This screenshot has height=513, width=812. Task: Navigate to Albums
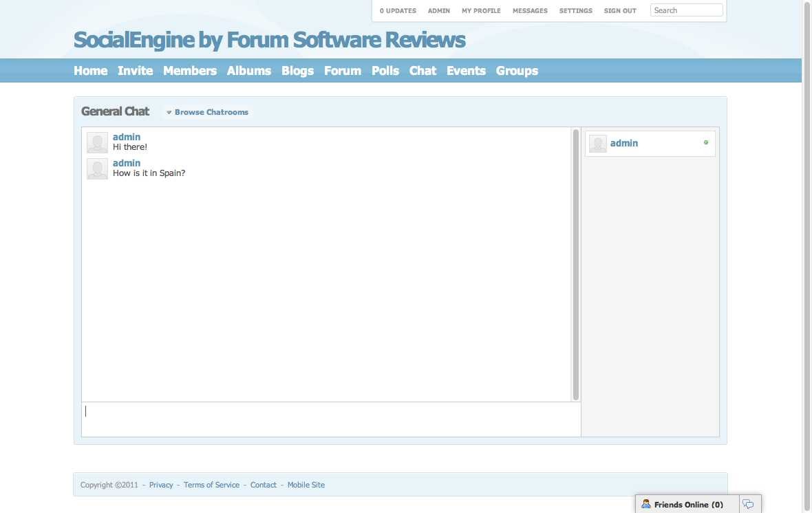click(x=249, y=71)
